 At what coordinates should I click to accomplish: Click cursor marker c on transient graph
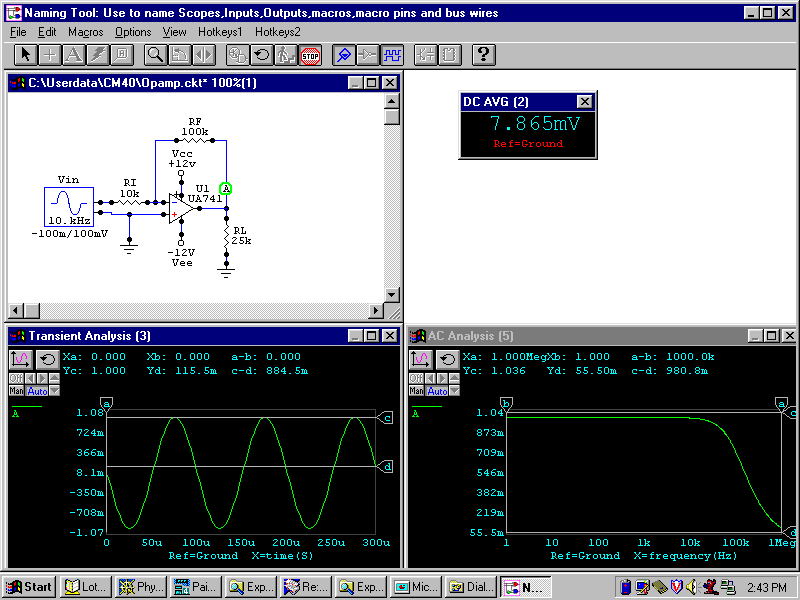[x=385, y=418]
